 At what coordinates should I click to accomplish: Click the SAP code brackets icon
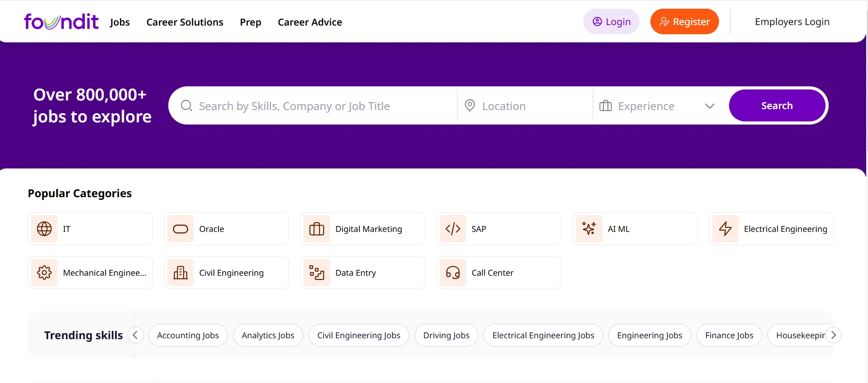[x=453, y=229]
